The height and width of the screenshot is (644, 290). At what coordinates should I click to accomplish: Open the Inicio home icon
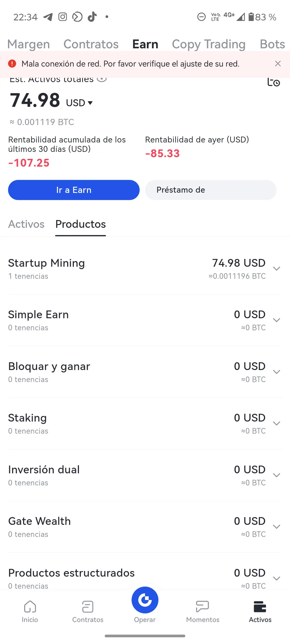[x=30, y=607]
